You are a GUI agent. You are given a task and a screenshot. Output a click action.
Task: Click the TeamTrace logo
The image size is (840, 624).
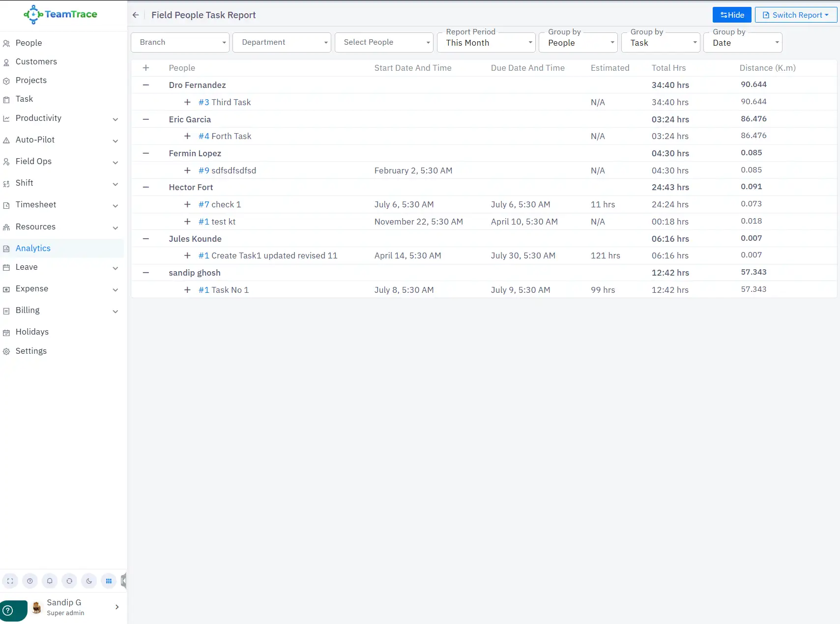coord(60,15)
